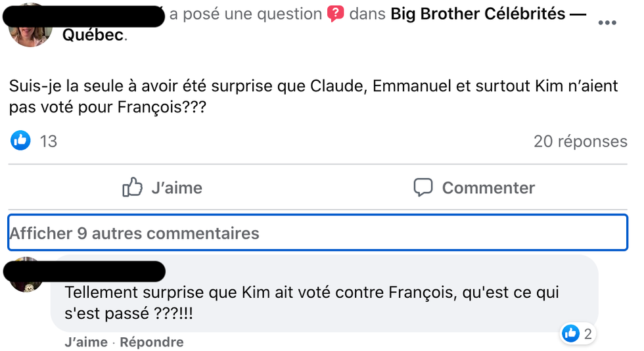Click the thumbs-up outline icon for J'aime
644x351 pixels.
coord(133,187)
